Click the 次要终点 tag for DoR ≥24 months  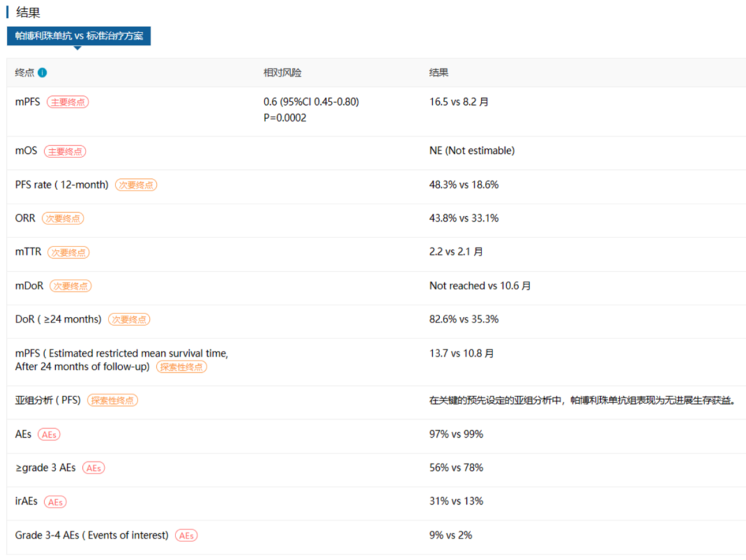point(129,320)
